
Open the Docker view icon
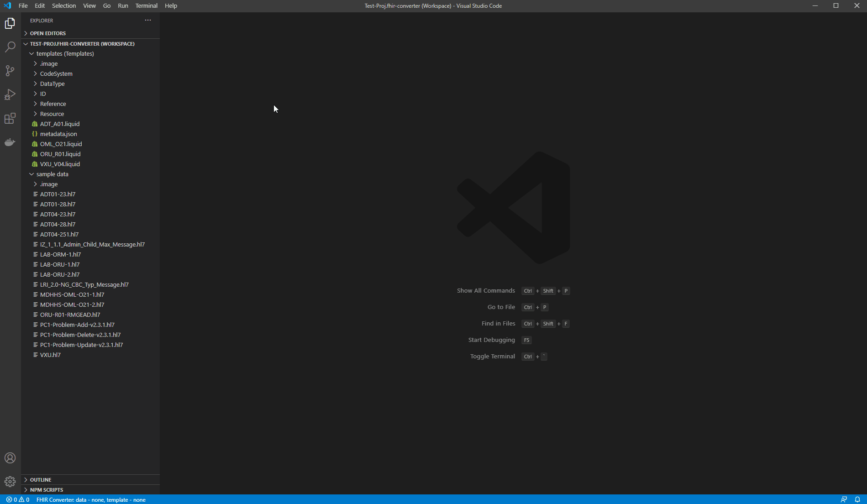click(10, 142)
